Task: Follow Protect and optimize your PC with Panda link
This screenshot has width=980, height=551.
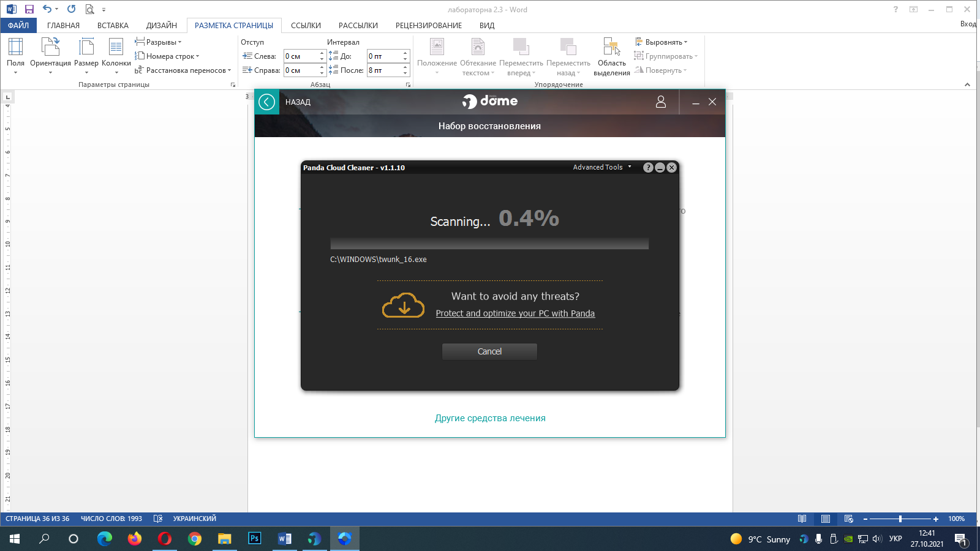Action: click(515, 313)
